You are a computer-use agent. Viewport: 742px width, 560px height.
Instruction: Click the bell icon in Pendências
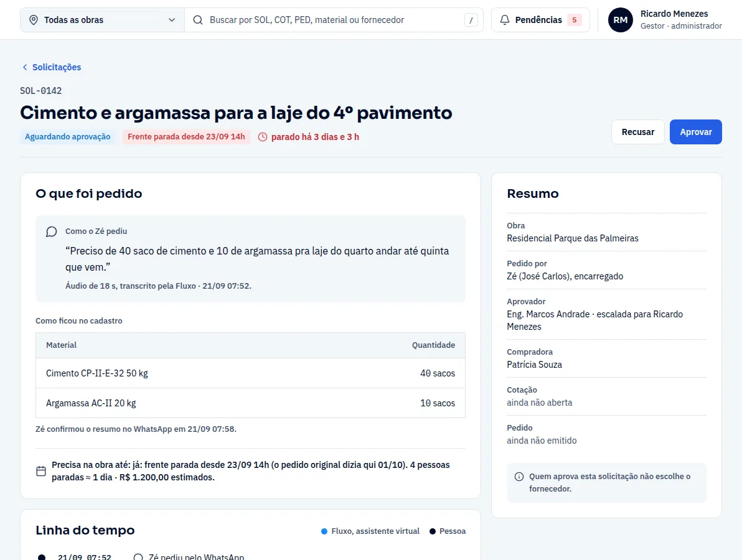pos(505,20)
